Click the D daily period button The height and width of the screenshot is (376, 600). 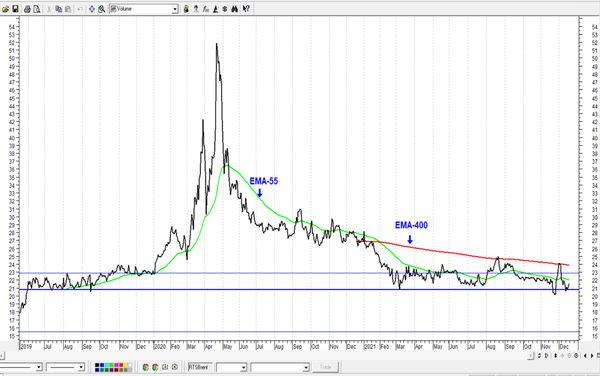(x=546, y=356)
